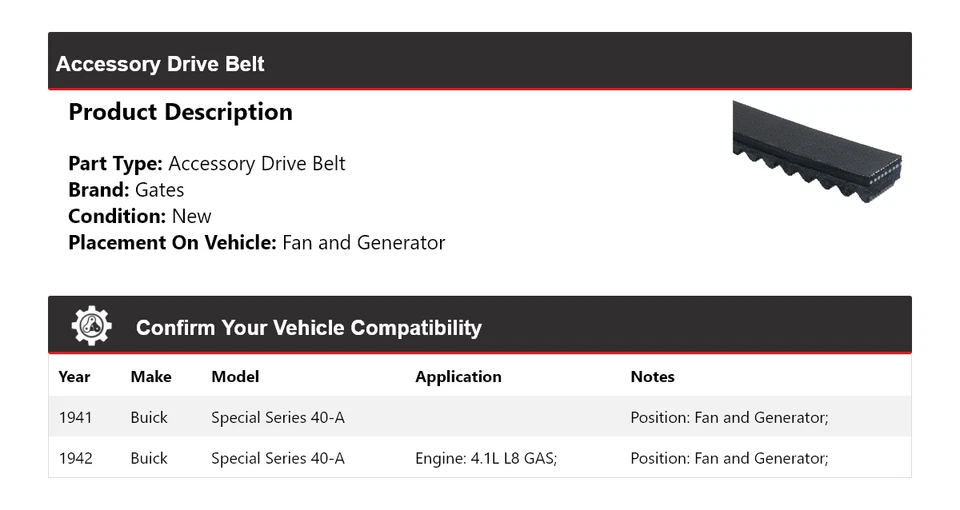The width and height of the screenshot is (960, 510).
Task: Click the Part Type description line
Action: [x=206, y=164]
